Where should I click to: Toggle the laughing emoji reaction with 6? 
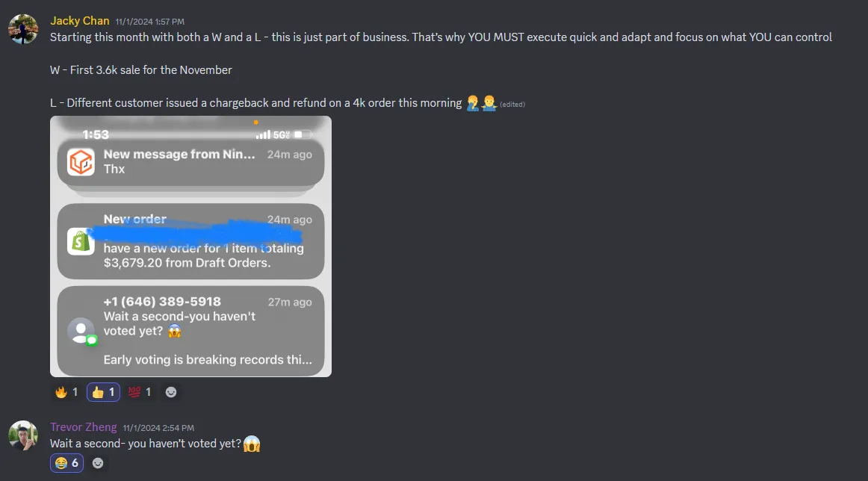click(66, 463)
